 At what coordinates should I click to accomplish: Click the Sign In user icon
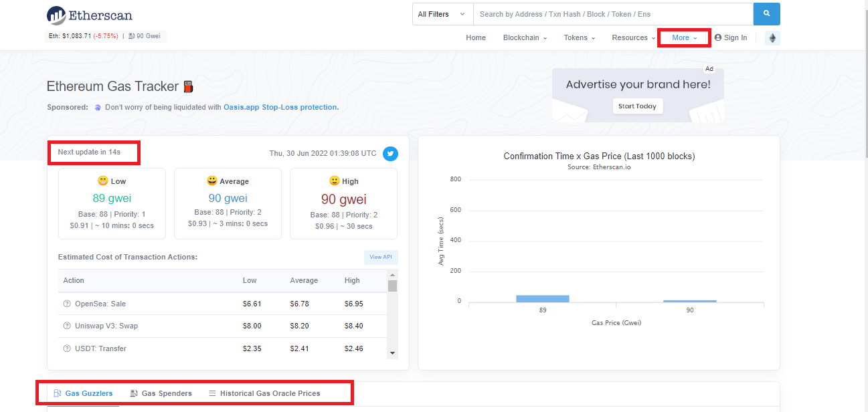[x=718, y=37]
